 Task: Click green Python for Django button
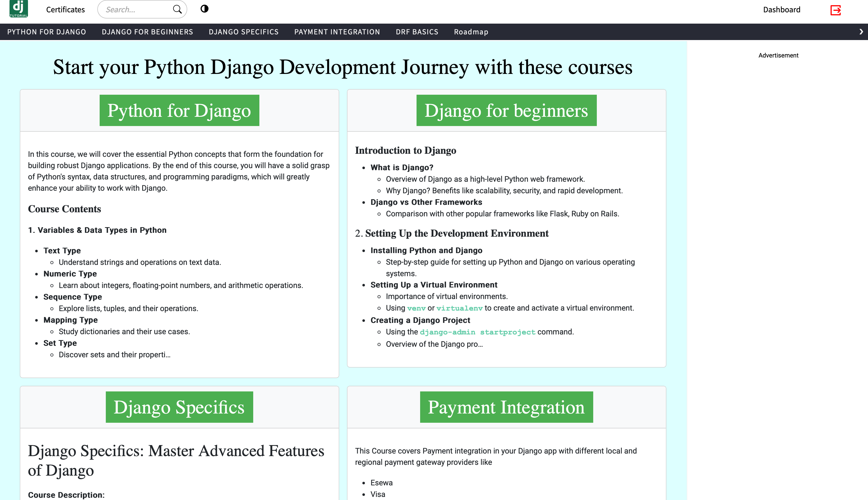179,110
